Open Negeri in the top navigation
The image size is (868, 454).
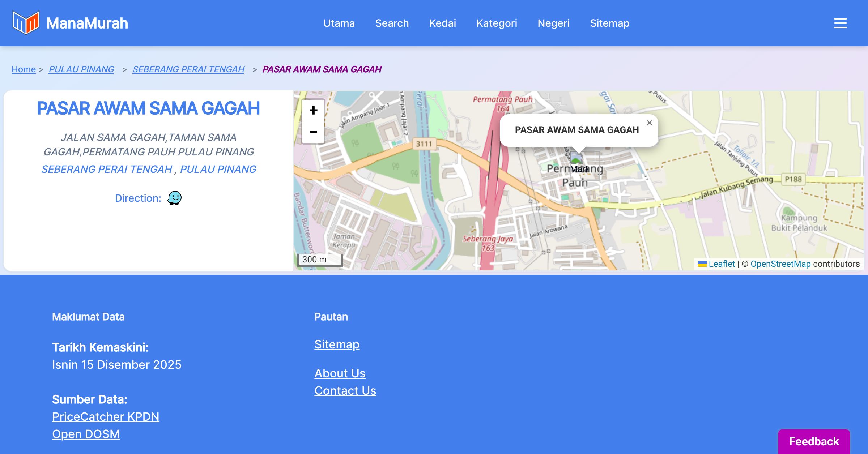(553, 23)
